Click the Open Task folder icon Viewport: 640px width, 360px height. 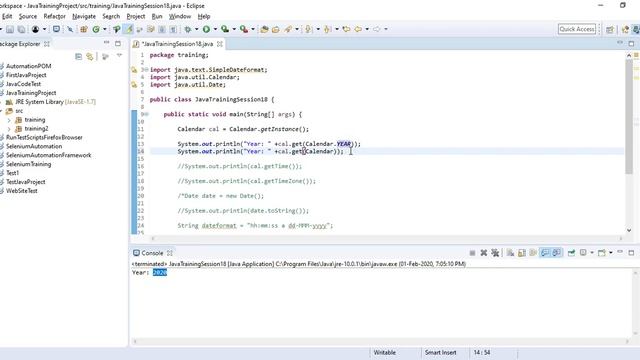coord(276,29)
